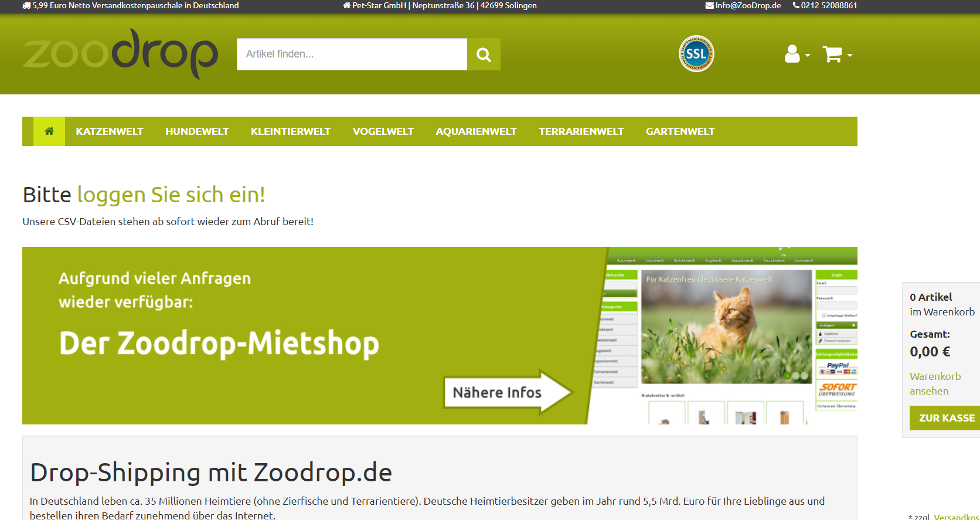Click 'Bitte loggen Sie sich ein!' heading
This screenshot has width=980, height=520.
[144, 195]
